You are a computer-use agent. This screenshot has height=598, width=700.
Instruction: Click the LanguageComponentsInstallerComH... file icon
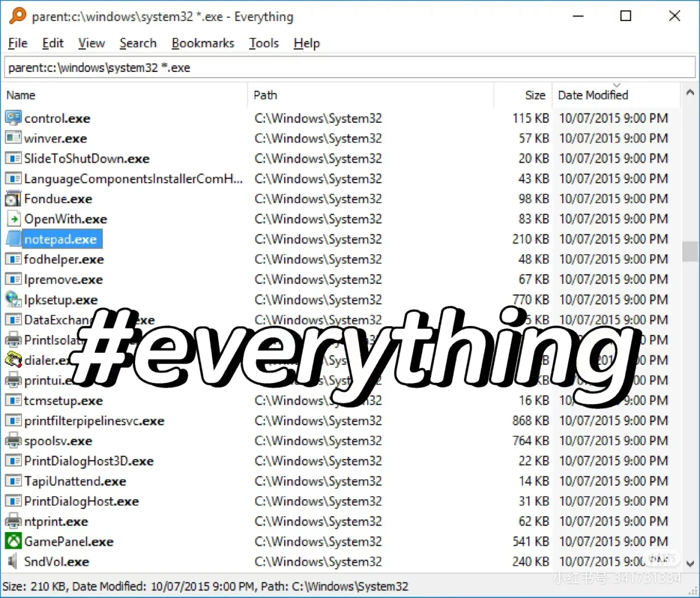[13, 178]
